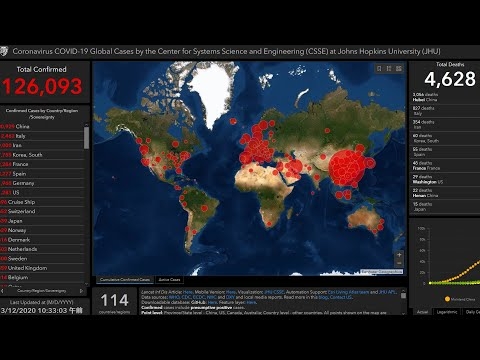Open the Feature layer Here link

pos(251,302)
